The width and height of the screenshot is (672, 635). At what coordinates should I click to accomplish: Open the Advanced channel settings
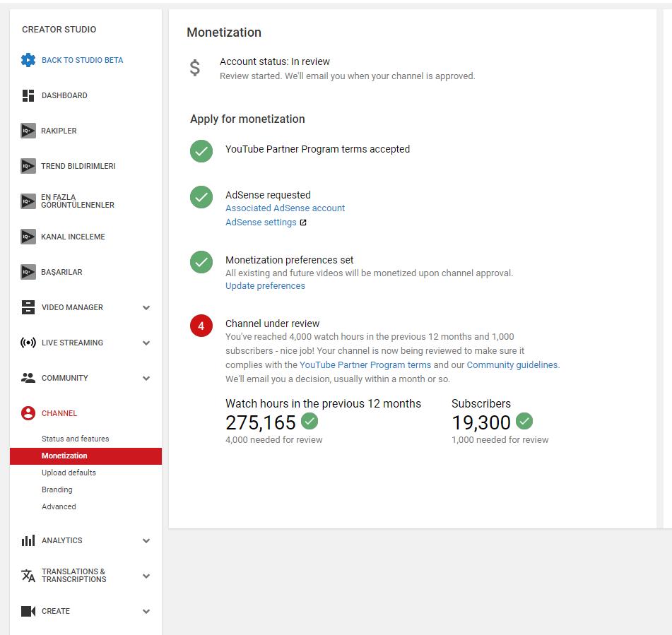(x=59, y=506)
